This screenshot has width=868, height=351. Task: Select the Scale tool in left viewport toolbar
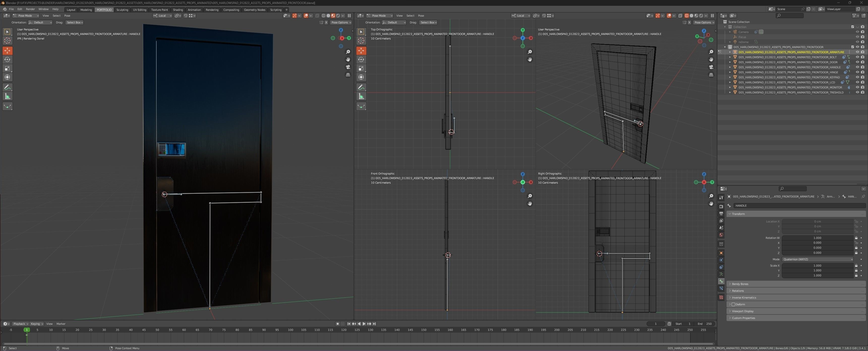pos(7,68)
